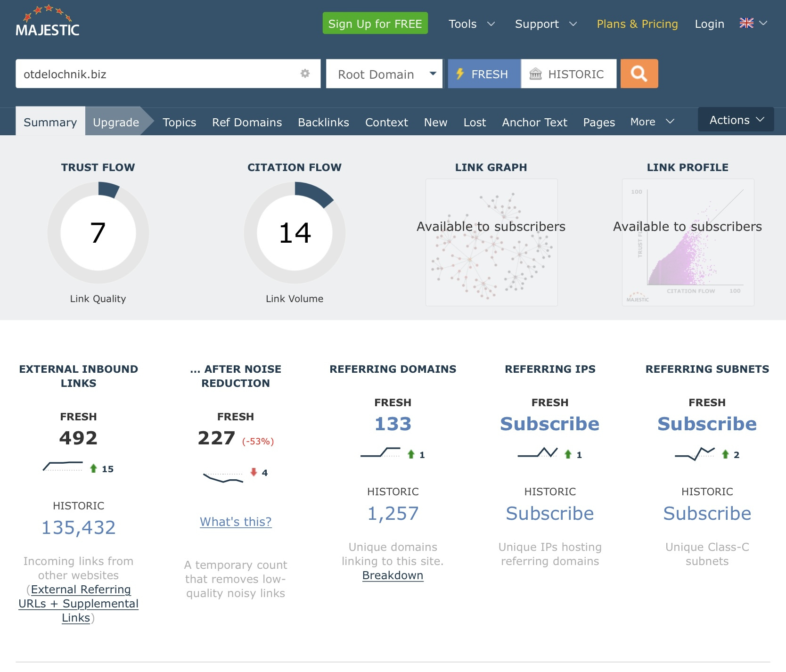
Task: Open Plans & Pricing link
Action: (x=637, y=24)
